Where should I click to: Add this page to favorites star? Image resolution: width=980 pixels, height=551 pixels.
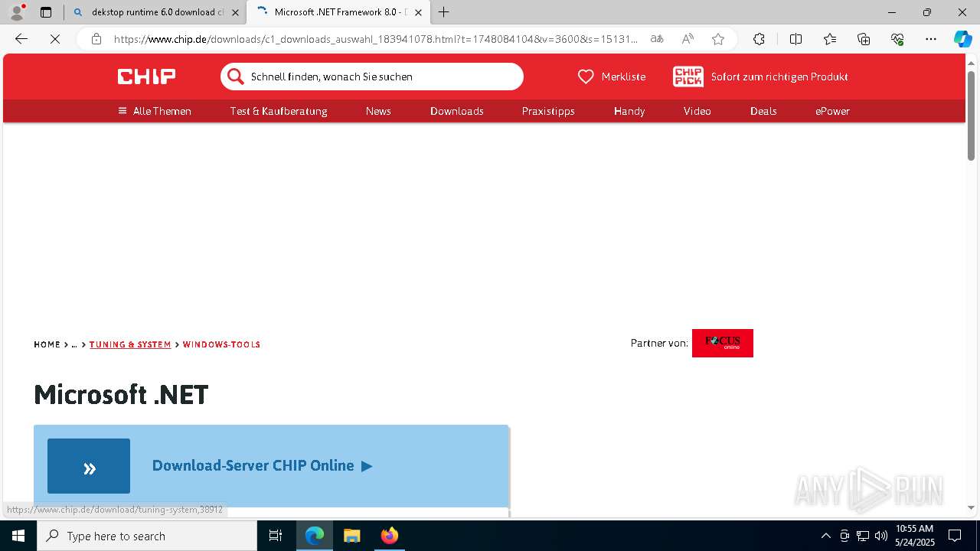pos(718,39)
